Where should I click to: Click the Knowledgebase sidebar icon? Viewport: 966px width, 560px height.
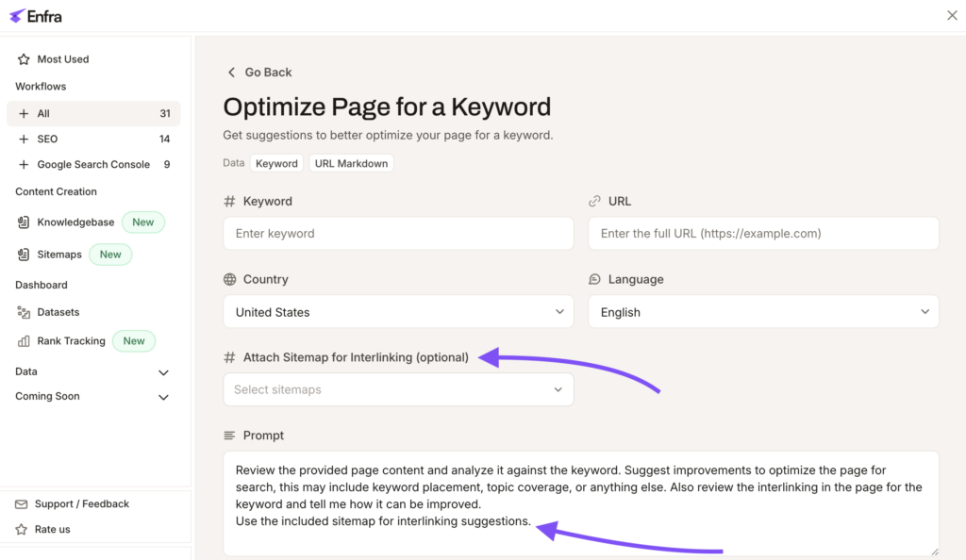[24, 222]
